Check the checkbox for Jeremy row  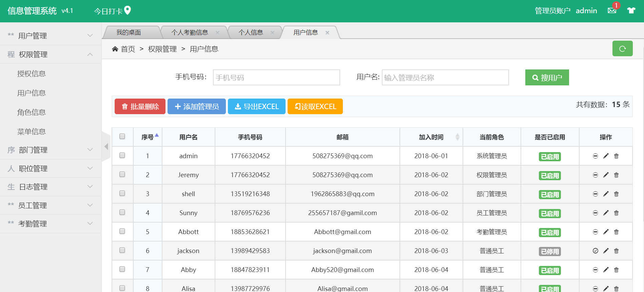pos(122,174)
